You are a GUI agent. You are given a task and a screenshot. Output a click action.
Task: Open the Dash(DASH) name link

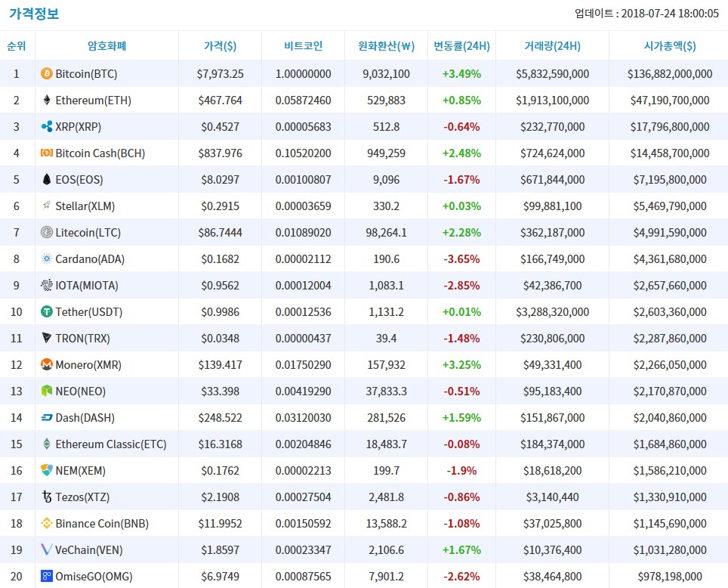[85, 419]
